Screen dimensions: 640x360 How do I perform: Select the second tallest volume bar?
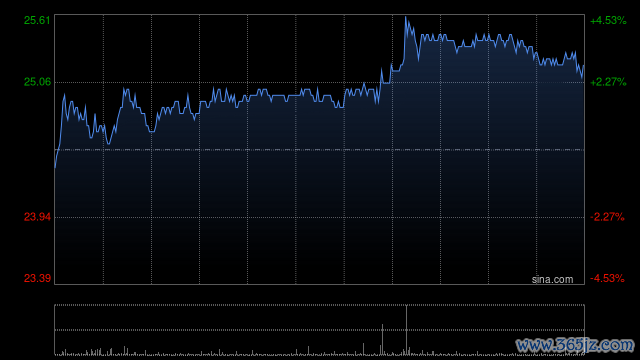(x=382, y=339)
